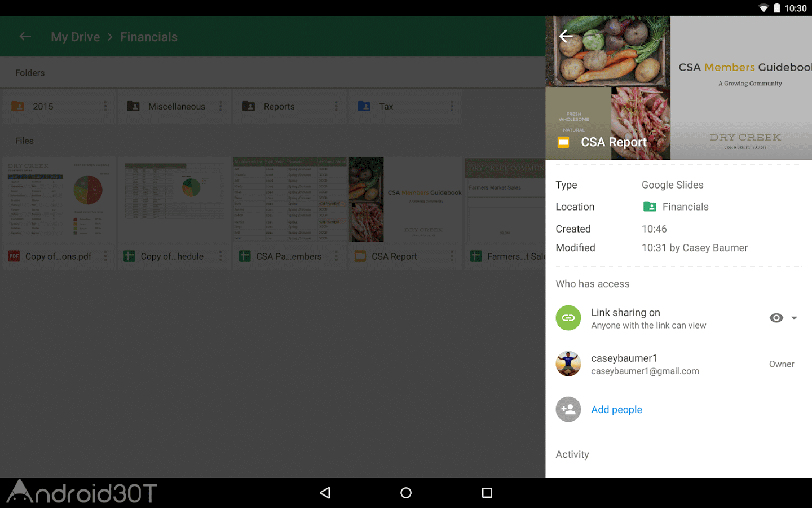Click the Files section label

point(24,141)
